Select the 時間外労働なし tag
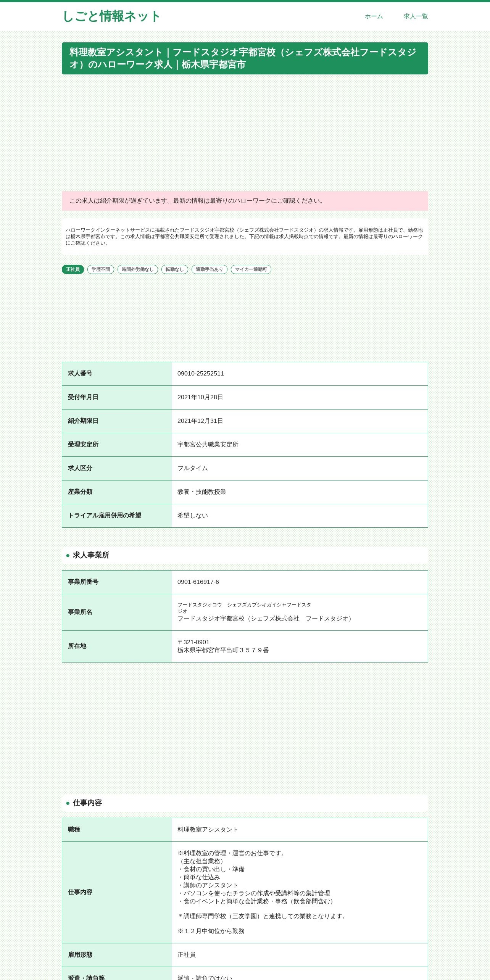Image resolution: width=490 pixels, height=980 pixels. [x=138, y=269]
